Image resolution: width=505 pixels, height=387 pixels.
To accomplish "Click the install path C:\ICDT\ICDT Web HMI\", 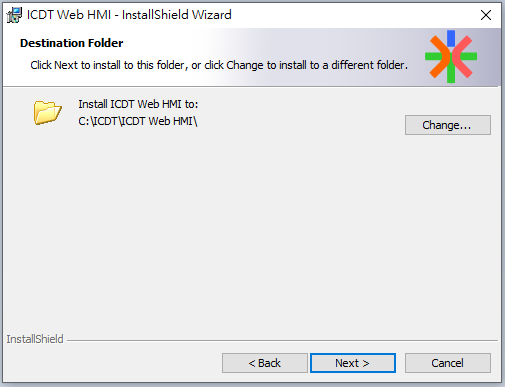I will pos(138,121).
